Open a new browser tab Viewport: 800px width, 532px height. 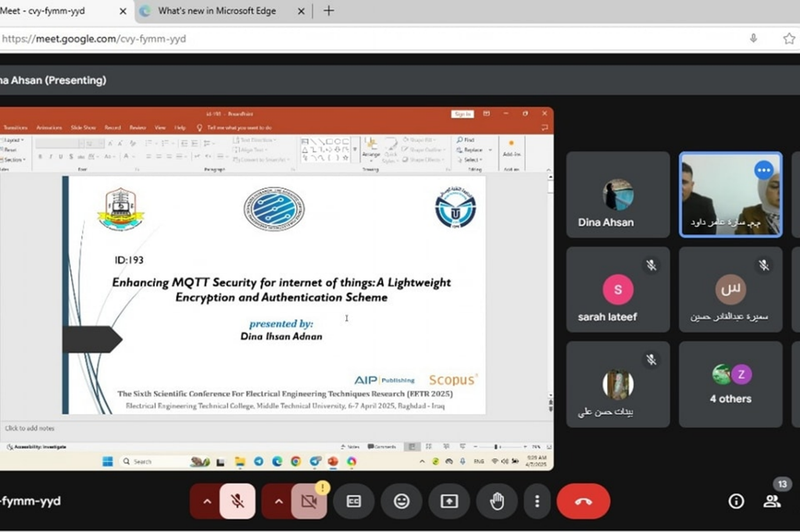pyautogui.click(x=328, y=11)
